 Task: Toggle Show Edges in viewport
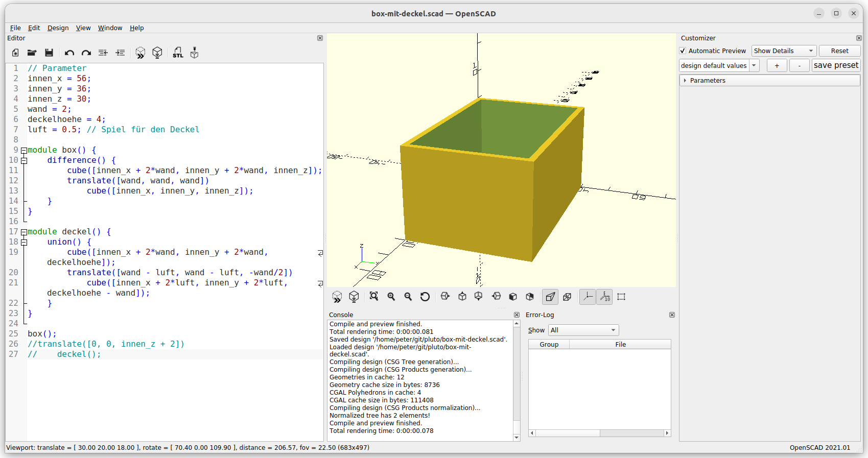point(621,297)
